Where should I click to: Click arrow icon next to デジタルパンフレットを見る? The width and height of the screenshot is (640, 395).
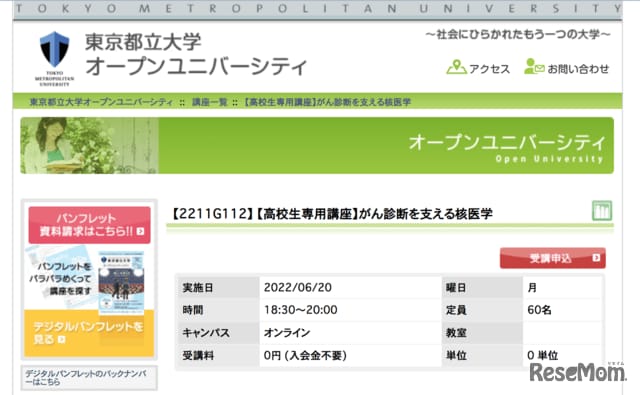[62, 339]
